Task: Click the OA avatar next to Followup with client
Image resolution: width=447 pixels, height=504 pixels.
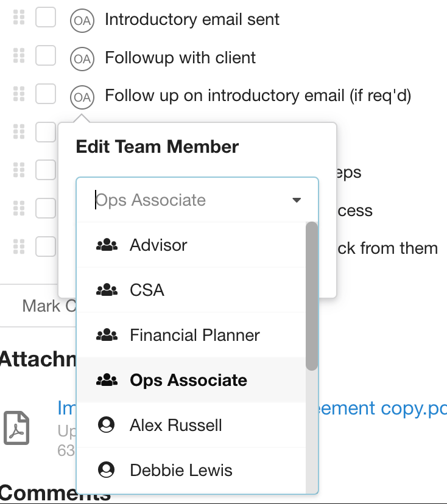Action: [82, 59]
